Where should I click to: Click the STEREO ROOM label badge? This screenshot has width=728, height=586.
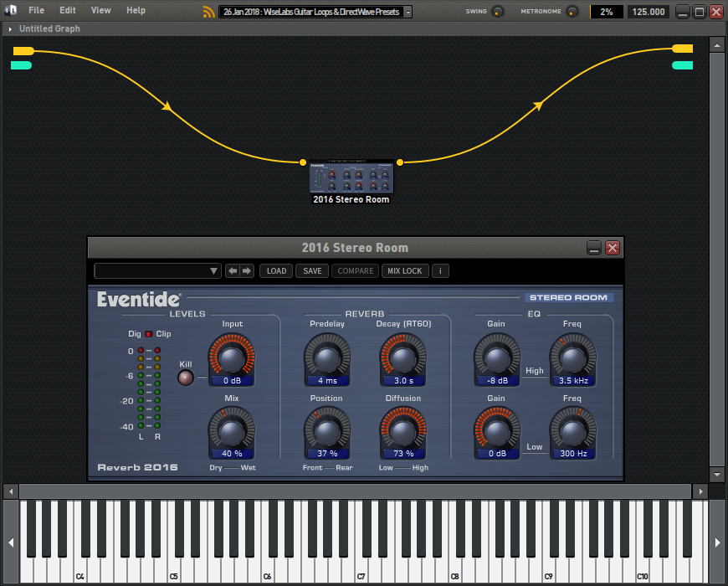tap(569, 298)
